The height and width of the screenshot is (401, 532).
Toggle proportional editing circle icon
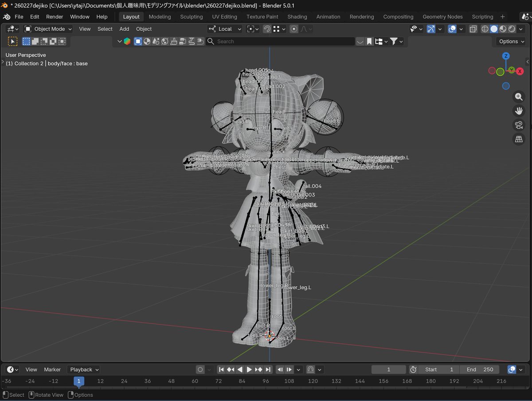coord(293,29)
